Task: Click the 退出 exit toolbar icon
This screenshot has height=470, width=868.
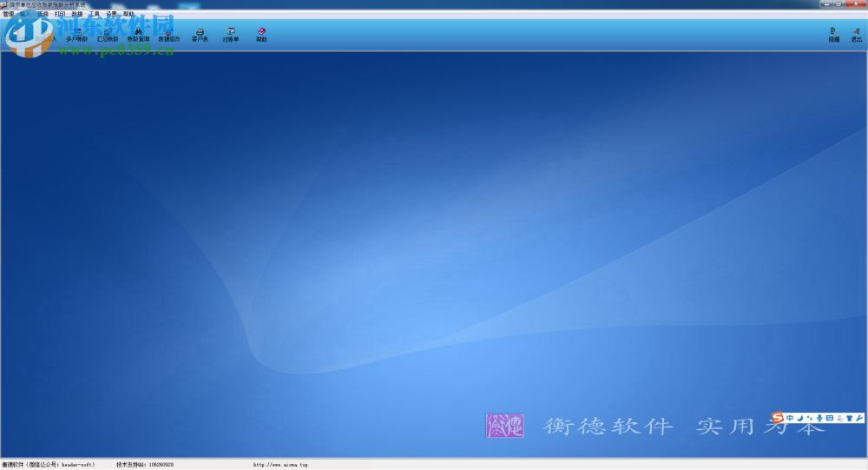Action: pyautogui.click(x=856, y=36)
